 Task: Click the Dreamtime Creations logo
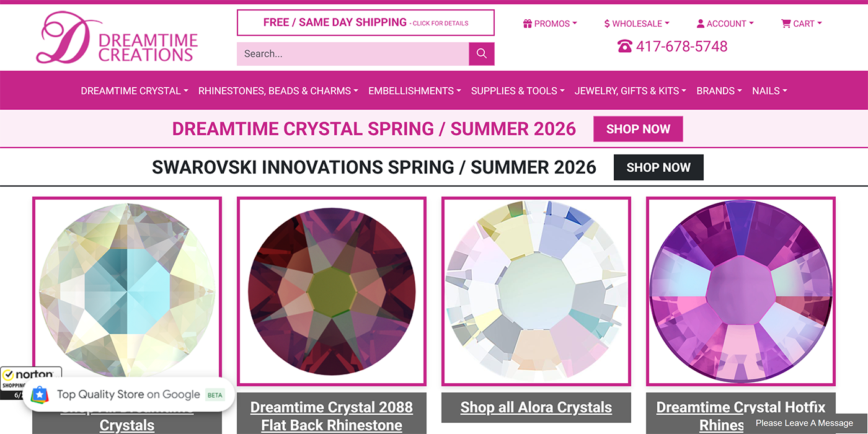[x=117, y=38]
